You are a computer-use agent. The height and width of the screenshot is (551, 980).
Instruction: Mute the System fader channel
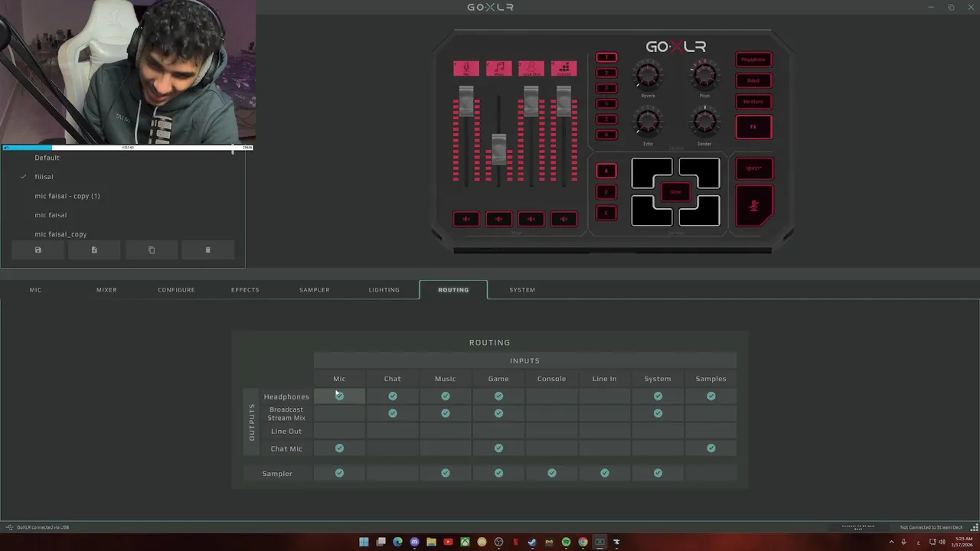[x=563, y=219]
